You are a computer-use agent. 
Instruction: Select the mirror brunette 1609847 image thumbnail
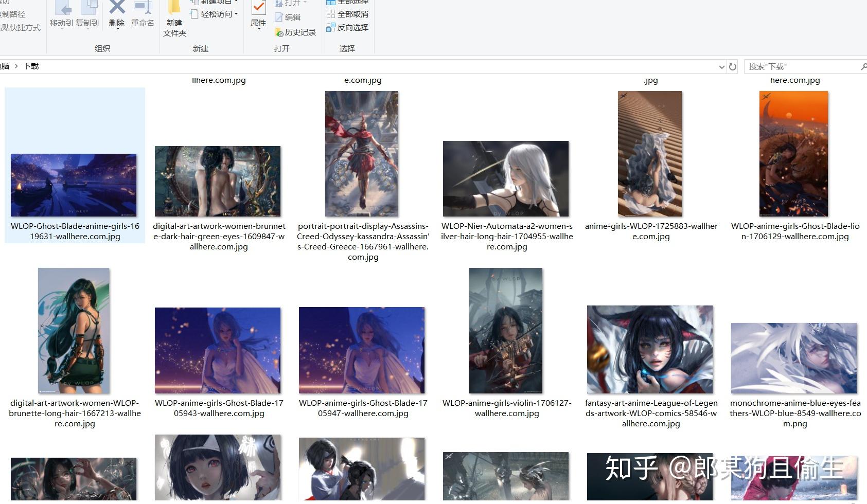[x=218, y=182]
